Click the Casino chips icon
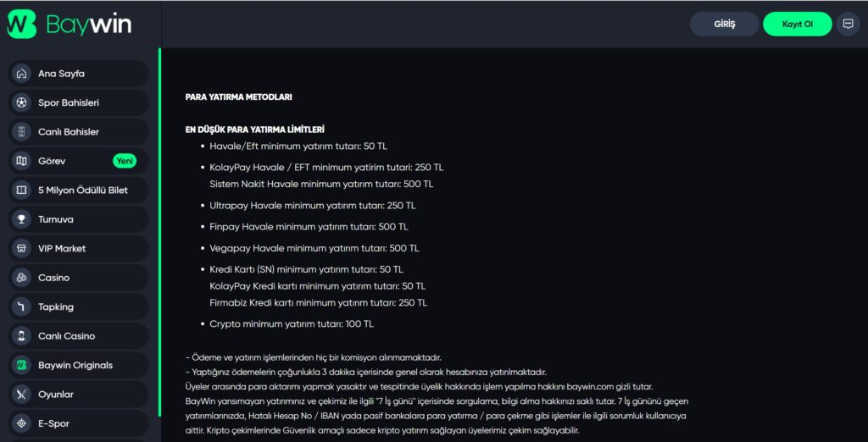The height and width of the screenshot is (442, 868). (21, 278)
